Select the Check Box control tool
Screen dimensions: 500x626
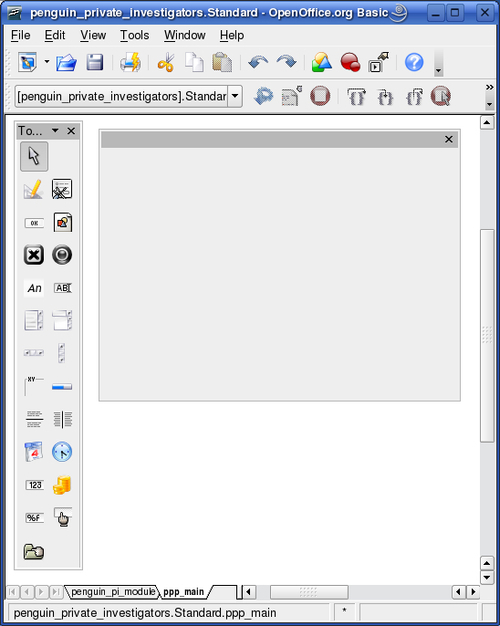coord(34,255)
